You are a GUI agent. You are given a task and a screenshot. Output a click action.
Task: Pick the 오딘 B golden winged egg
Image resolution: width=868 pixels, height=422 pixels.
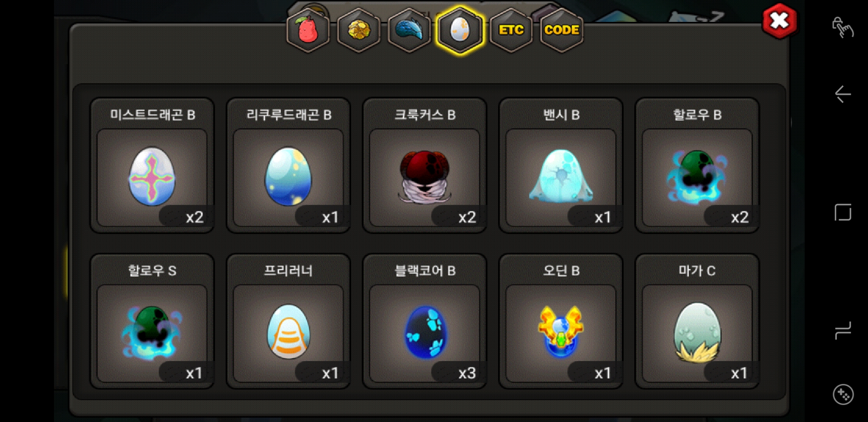tap(561, 321)
